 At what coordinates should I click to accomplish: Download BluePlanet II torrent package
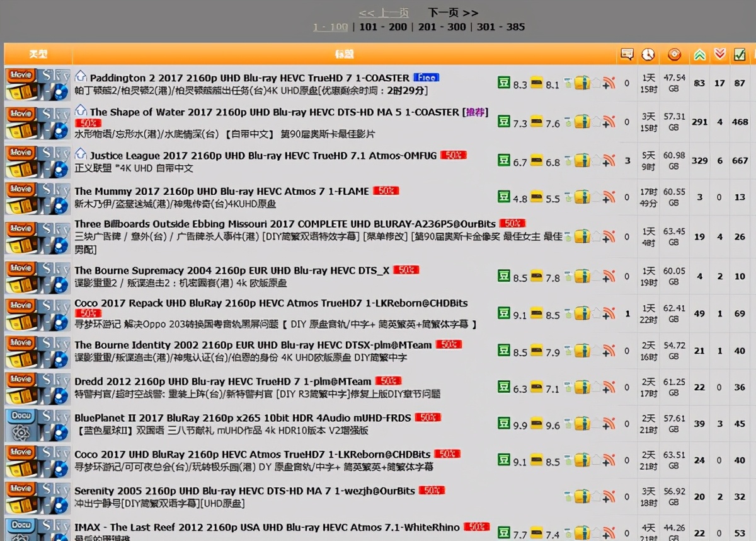(582, 424)
